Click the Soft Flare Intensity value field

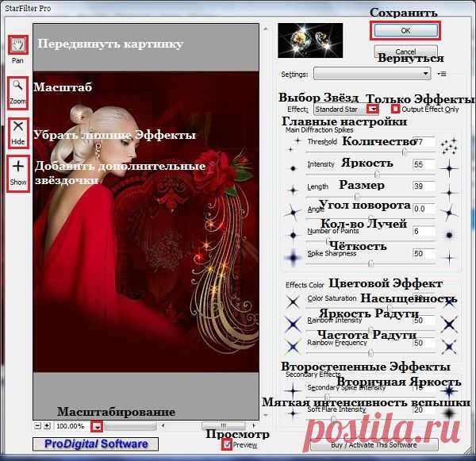[x=424, y=410]
